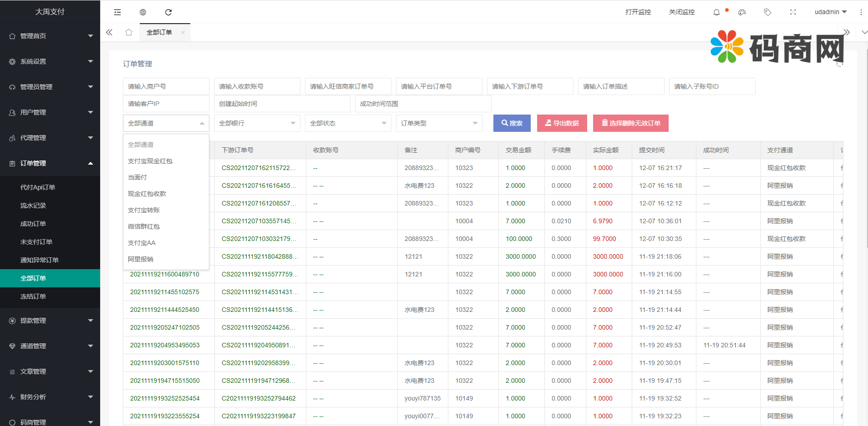The height and width of the screenshot is (426, 868).
Task: Toggle fullscreen with the expand icon
Action: click(793, 12)
